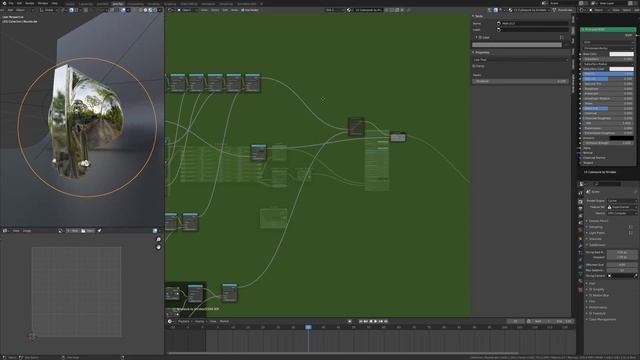
Task: Open the Render menu
Action: pos(30,3)
